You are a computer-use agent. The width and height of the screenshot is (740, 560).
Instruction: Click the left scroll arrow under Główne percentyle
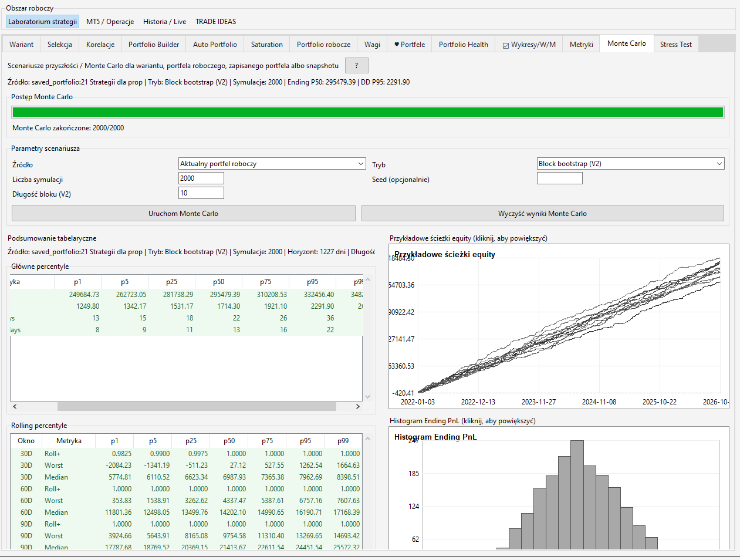pos(15,406)
